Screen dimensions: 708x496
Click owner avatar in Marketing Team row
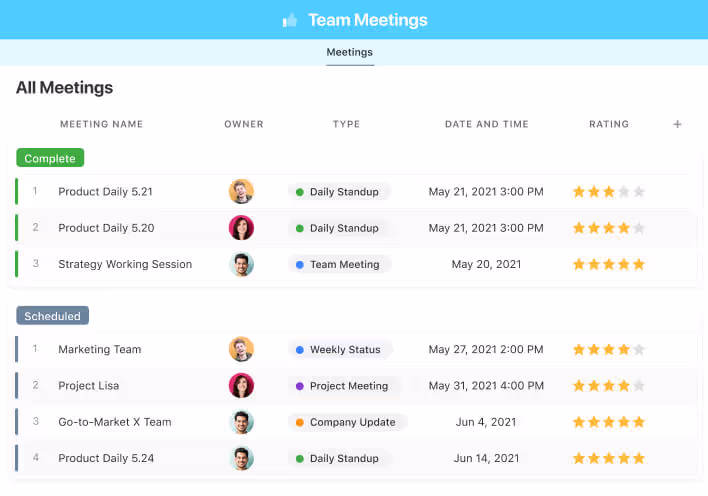click(x=241, y=349)
